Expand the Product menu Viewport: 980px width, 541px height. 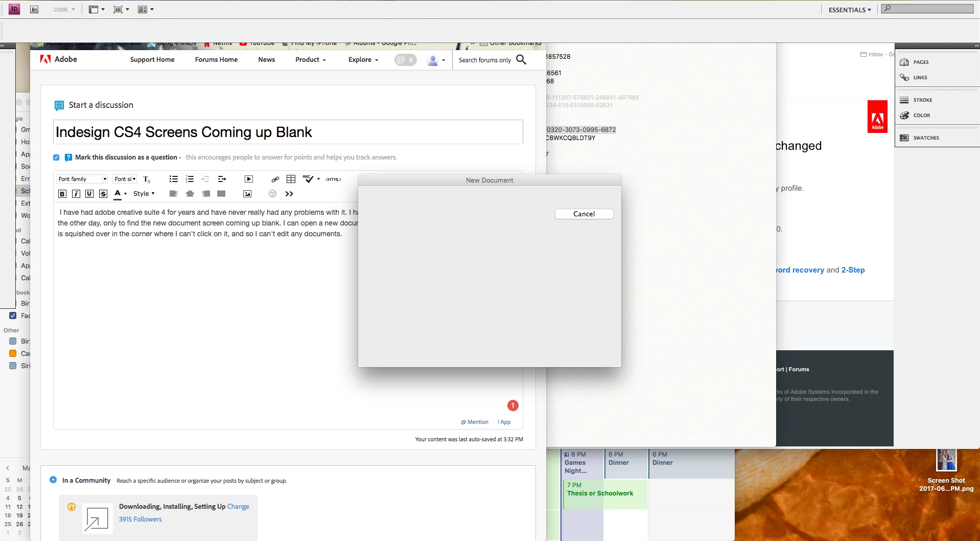(311, 59)
